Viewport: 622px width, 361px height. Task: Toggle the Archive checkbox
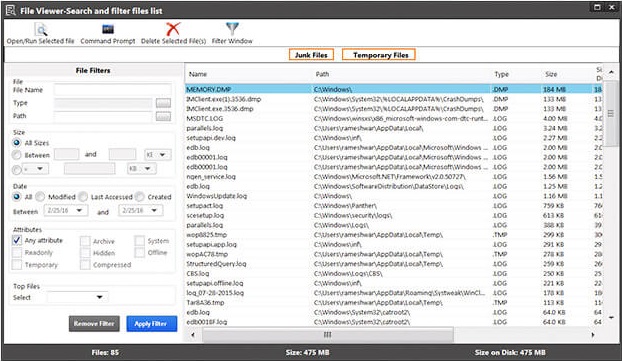coord(85,241)
